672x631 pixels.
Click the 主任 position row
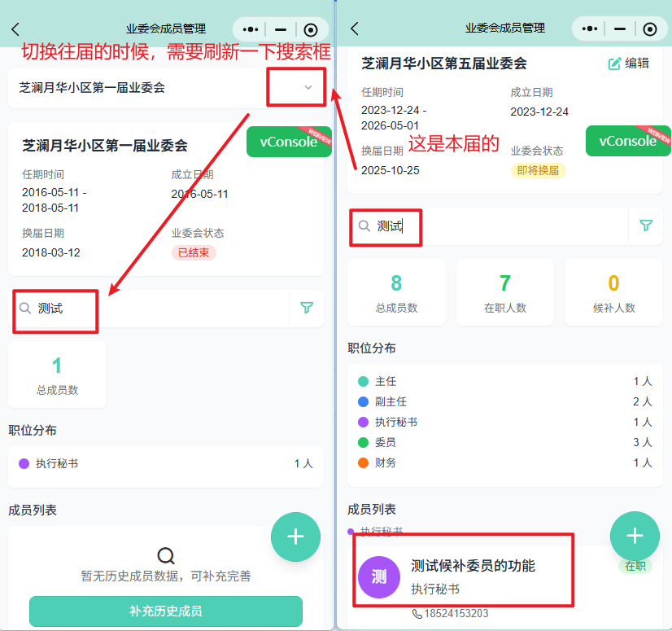504,381
